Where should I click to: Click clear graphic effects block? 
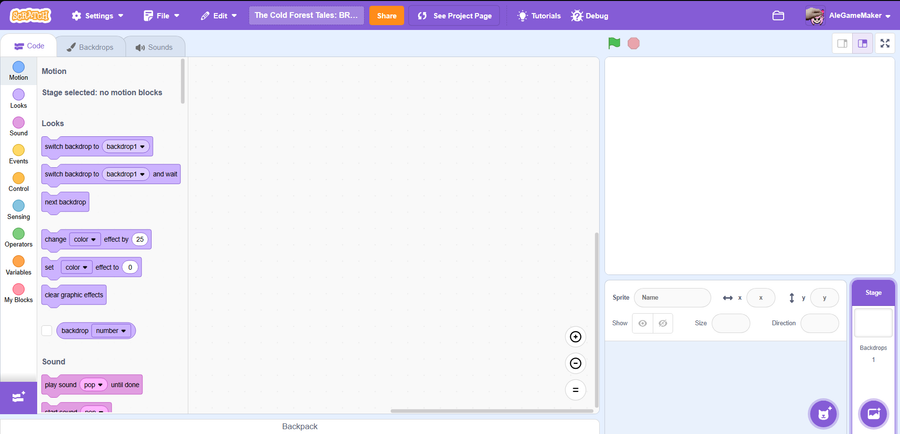(x=73, y=295)
